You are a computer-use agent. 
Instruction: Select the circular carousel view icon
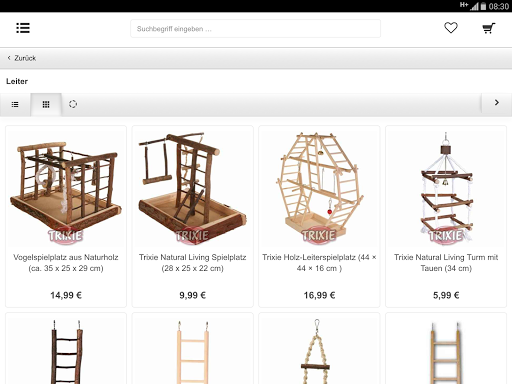pyautogui.click(x=73, y=104)
